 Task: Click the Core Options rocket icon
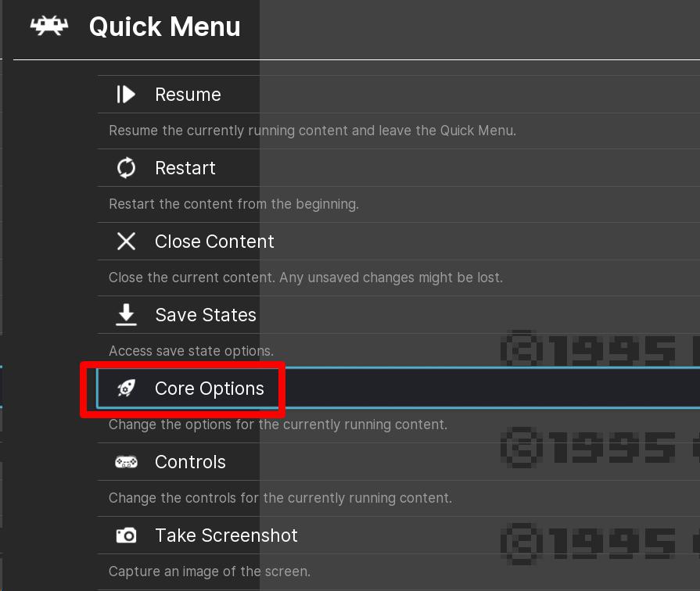(126, 389)
